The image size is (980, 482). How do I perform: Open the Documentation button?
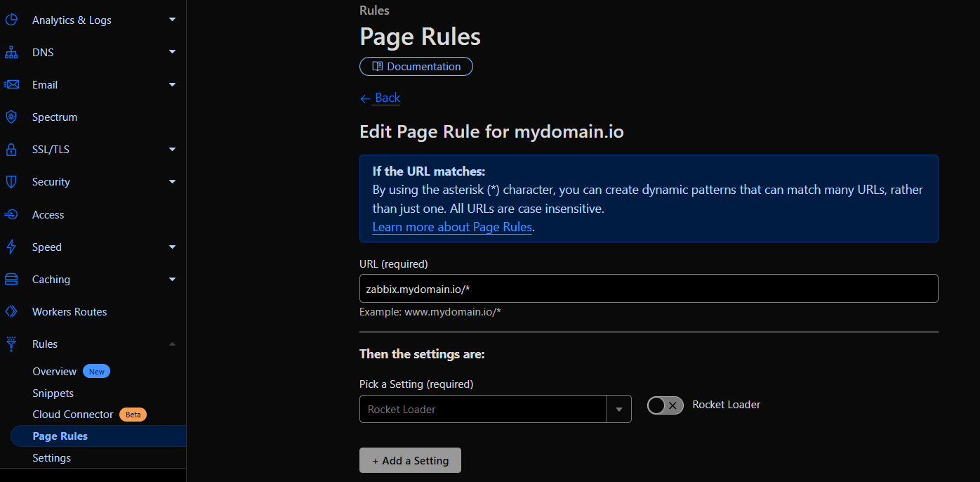coord(416,67)
